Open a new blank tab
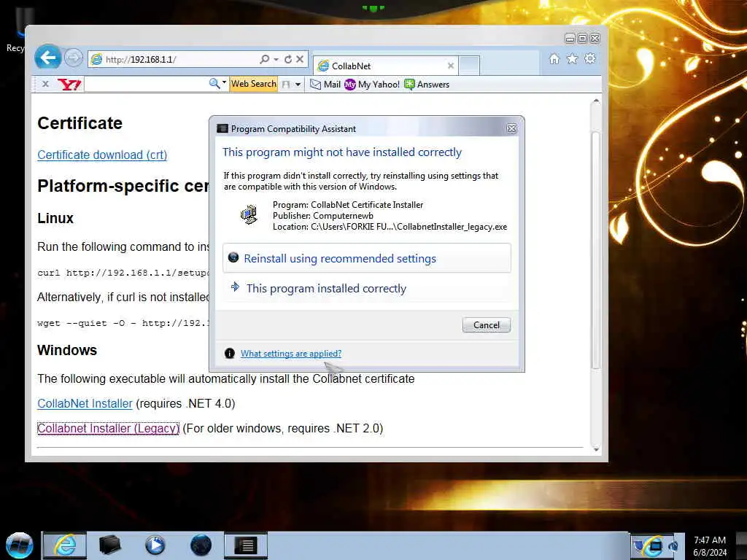Viewport: 747px width, 560px height. pyautogui.click(x=469, y=66)
